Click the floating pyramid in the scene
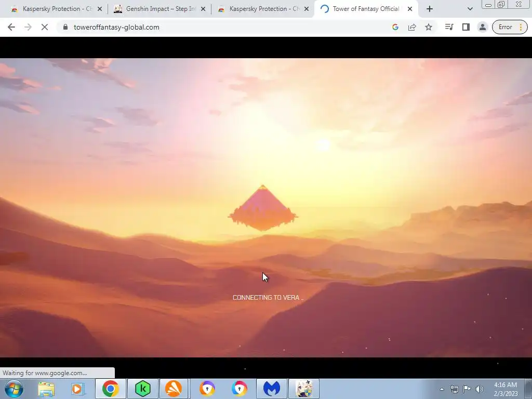This screenshot has height=399, width=532. coord(263,208)
